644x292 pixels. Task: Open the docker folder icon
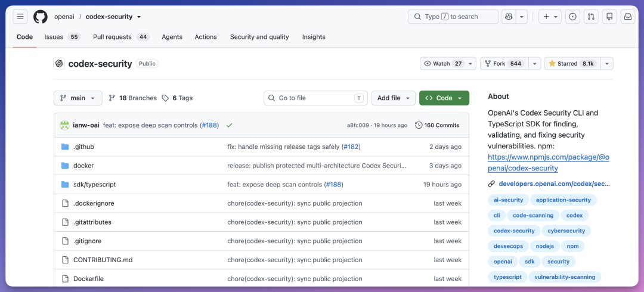[x=65, y=166]
